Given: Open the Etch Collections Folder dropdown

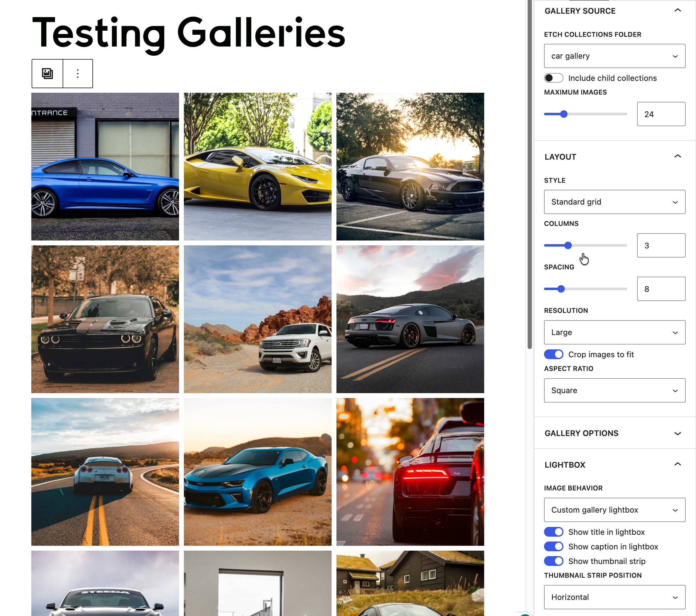Looking at the screenshot, I should pyautogui.click(x=615, y=56).
